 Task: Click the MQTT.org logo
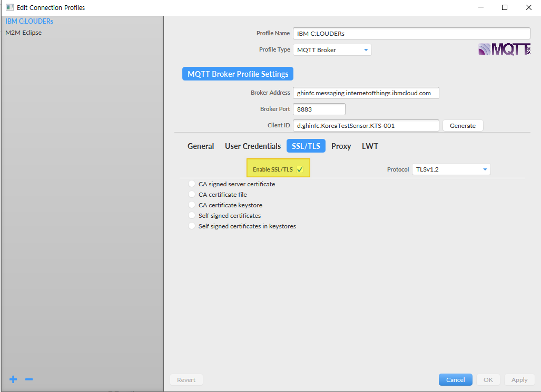pos(504,49)
